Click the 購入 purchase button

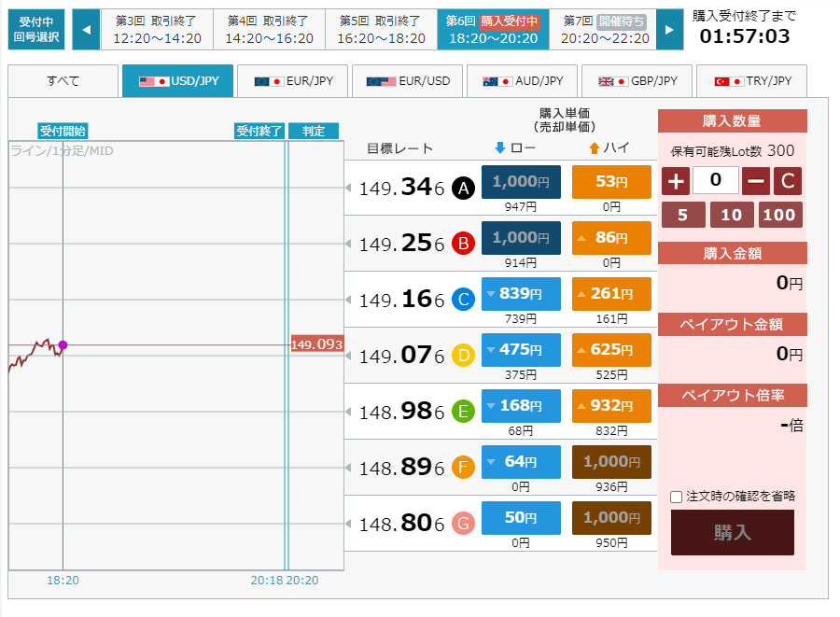(x=733, y=532)
